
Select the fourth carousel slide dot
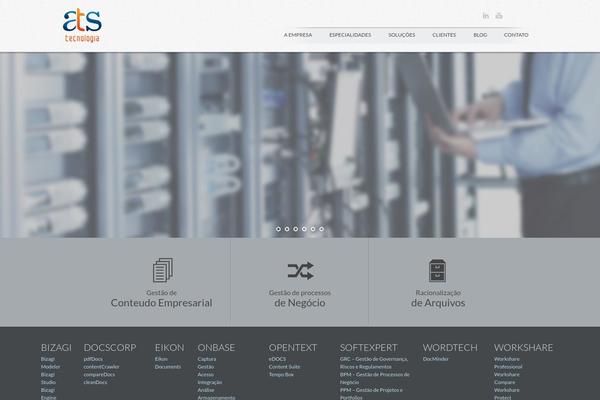tap(304, 229)
